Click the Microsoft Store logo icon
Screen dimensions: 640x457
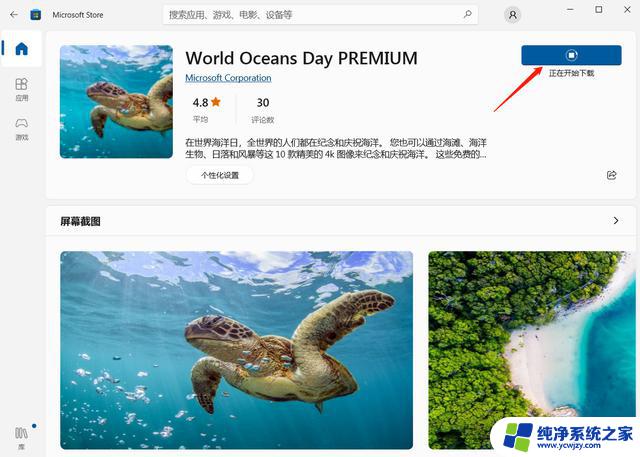click(x=36, y=15)
